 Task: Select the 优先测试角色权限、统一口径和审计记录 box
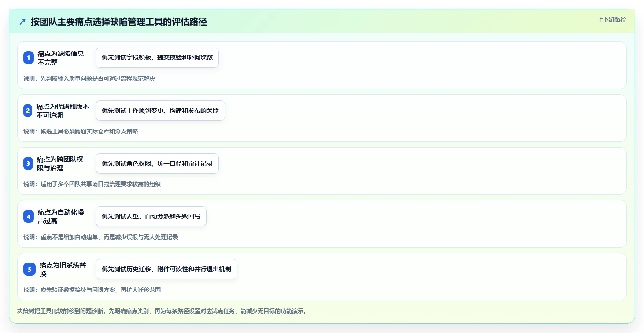(157, 163)
